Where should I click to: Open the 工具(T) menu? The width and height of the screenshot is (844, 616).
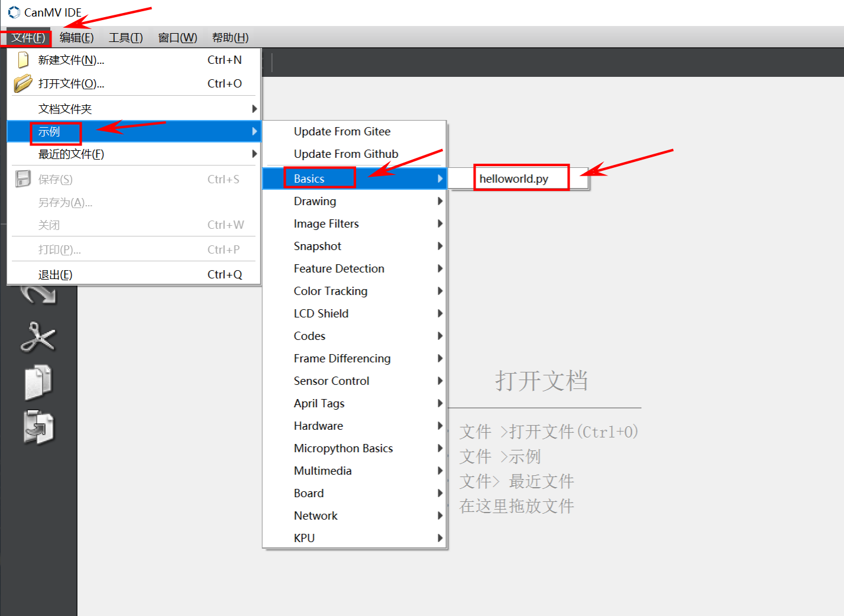click(125, 38)
